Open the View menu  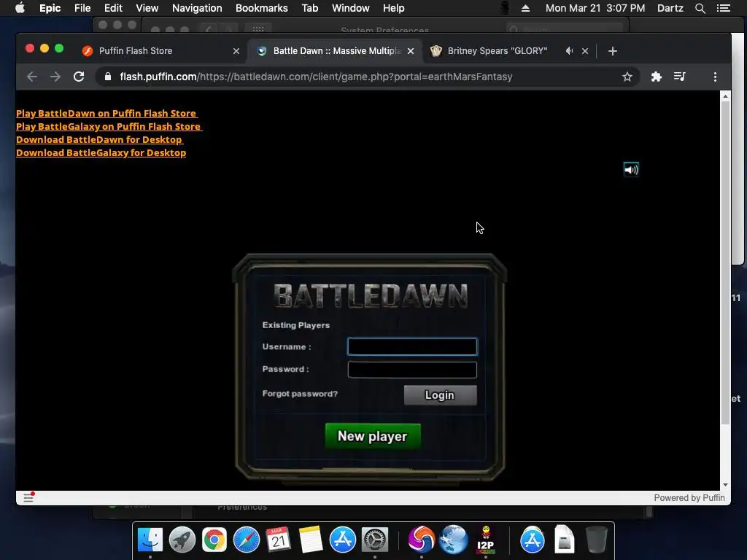147,8
